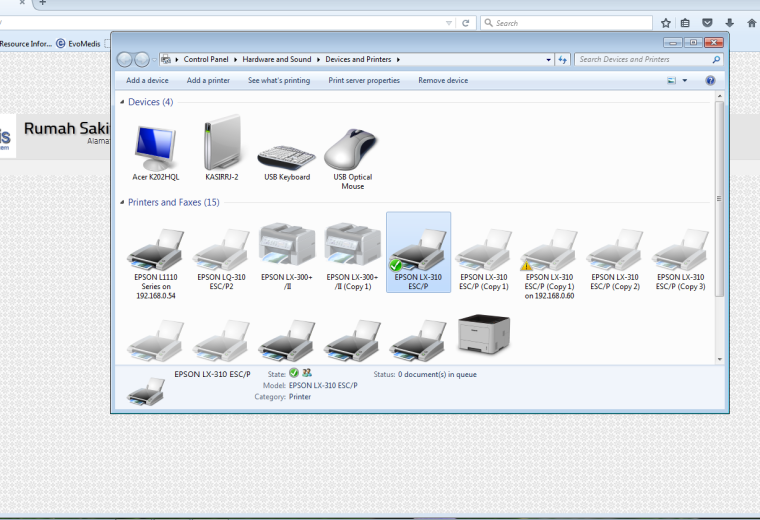Click Add a printer in the toolbar
Image resolution: width=760 pixels, height=520 pixels.
tap(208, 80)
